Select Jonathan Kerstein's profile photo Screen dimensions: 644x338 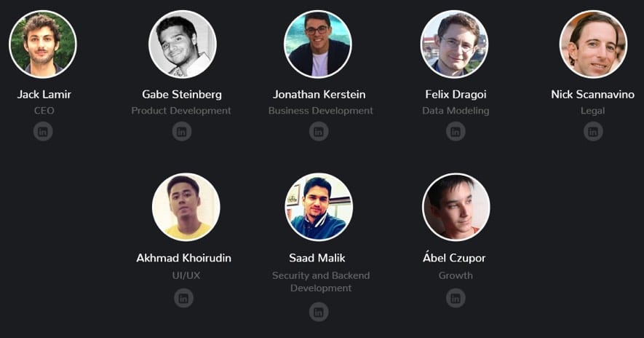(x=318, y=44)
